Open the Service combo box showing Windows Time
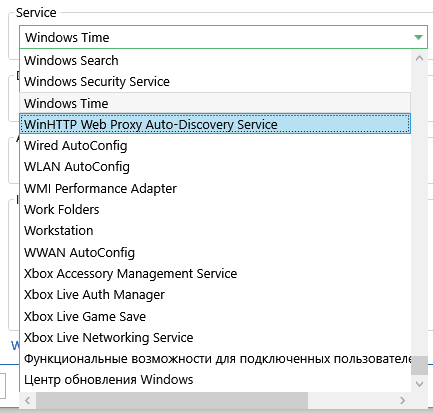433x414 pixels. click(223, 37)
